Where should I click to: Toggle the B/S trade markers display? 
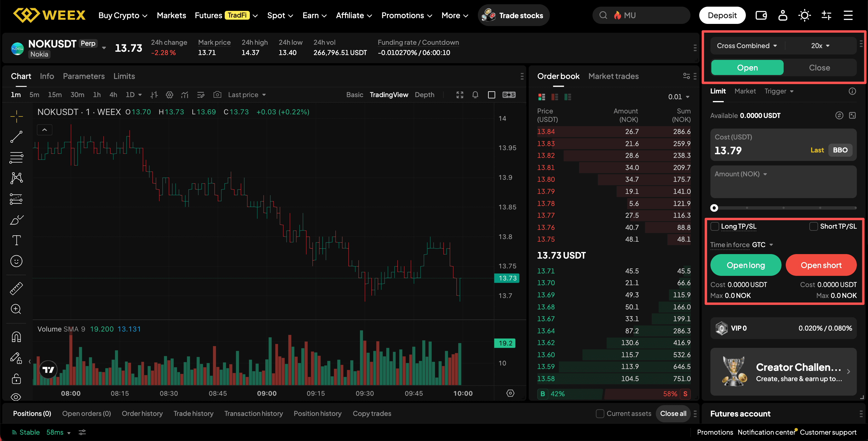pyautogui.click(x=509, y=95)
